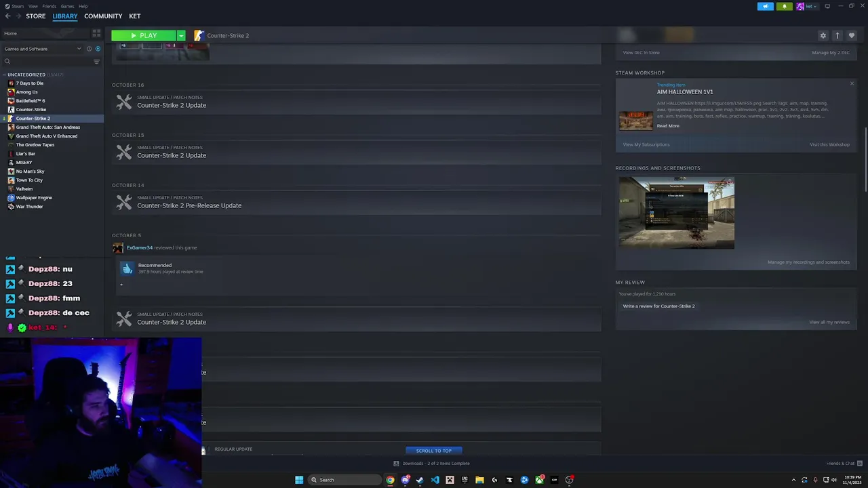The width and height of the screenshot is (868, 488).
Task: Open File Explorer from the taskbar
Action: (x=479, y=480)
